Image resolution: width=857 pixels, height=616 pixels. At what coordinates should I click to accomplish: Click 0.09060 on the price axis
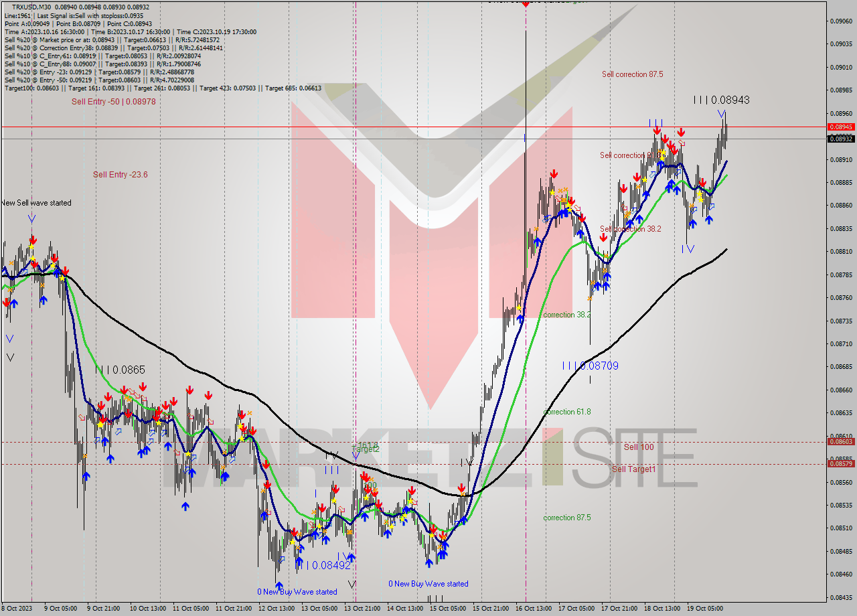[842, 21]
